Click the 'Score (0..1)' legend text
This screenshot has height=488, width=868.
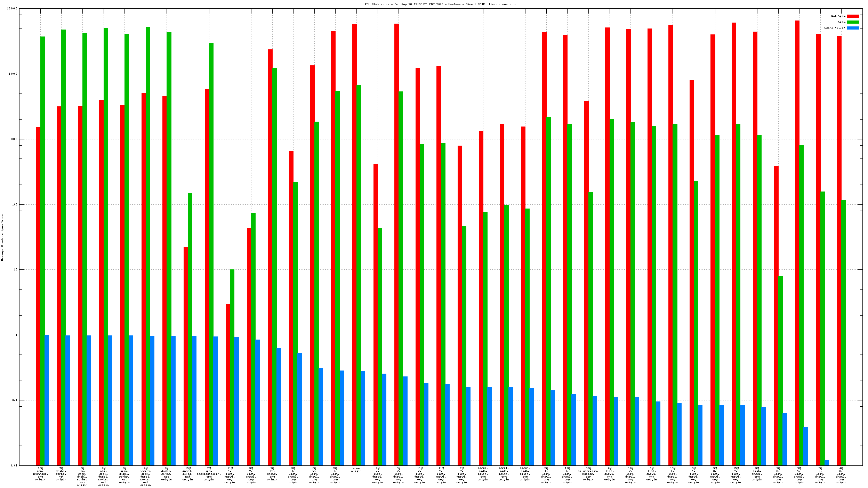(x=834, y=28)
